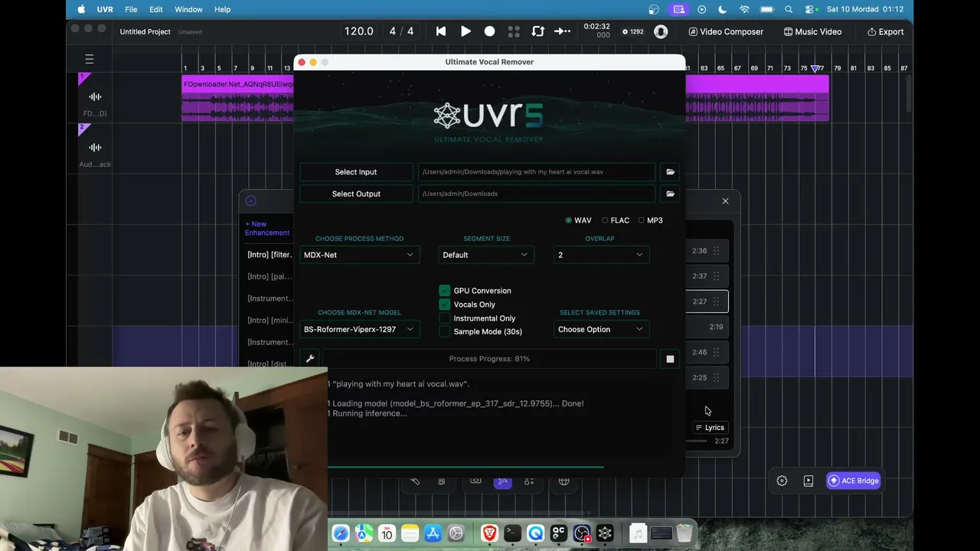The height and width of the screenshot is (551, 980).
Task: Open the BS-Roformer-Viperx-1297 model dropdown
Action: click(x=359, y=329)
